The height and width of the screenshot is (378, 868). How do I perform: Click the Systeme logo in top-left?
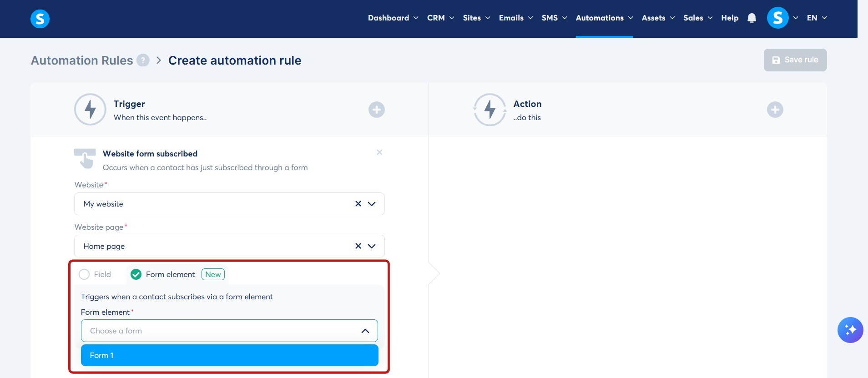(40, 19)
